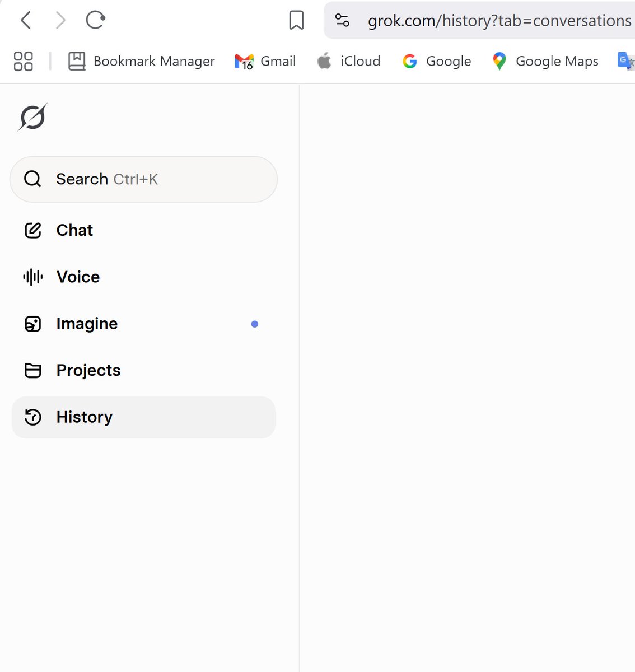Focus the Search Ctrl+K field
The width and height of the screenshot is (635, 672).
point(143,179)
